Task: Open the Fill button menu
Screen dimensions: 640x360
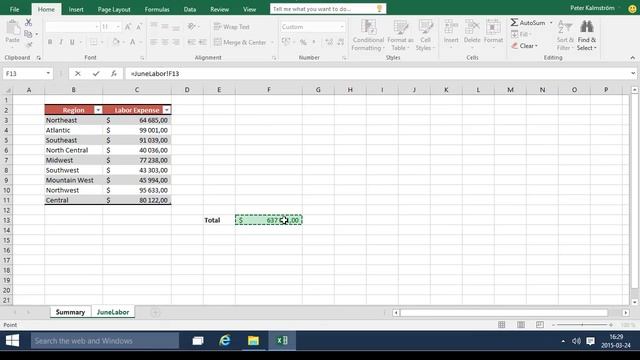Action: (520, 34)
